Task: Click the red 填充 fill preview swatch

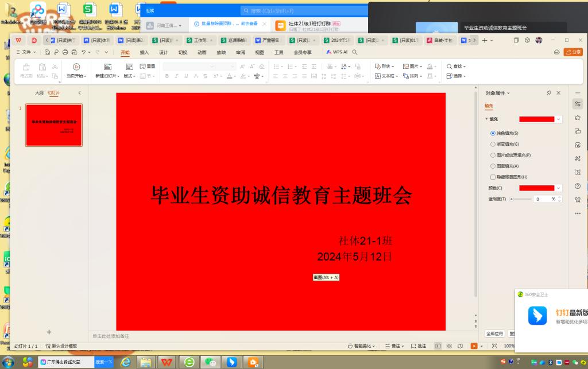Action: click(x=537, y=119)
